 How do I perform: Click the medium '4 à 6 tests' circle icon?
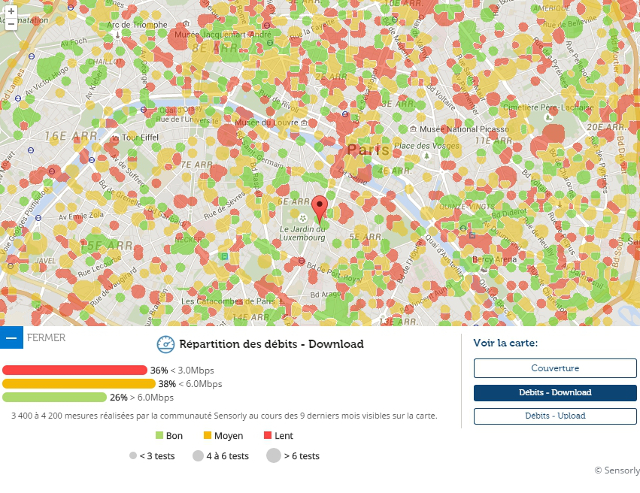(199, 456)
